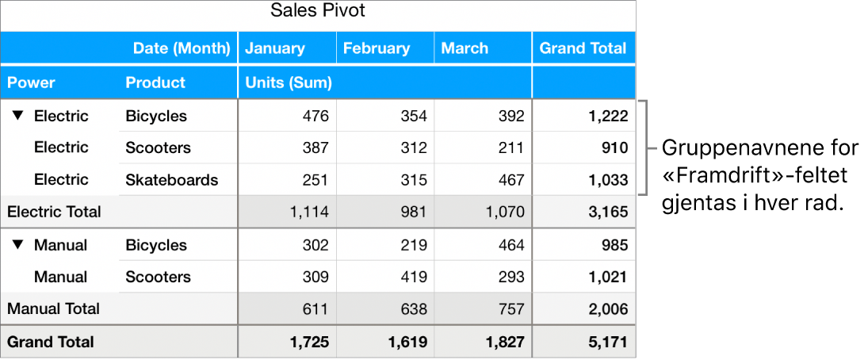The width and height of the screenshot is (868, 360).
Task: Select the overall grand total cell 5,171
Action: 610,342
